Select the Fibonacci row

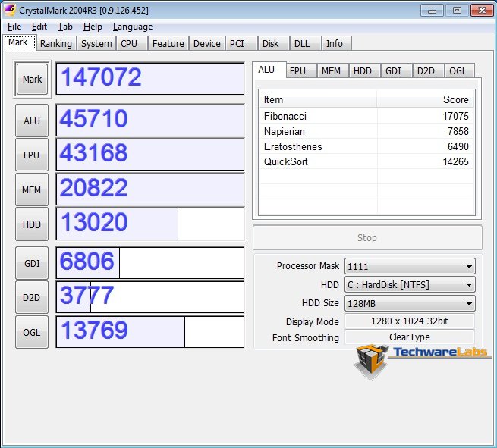tap(366, 116)
